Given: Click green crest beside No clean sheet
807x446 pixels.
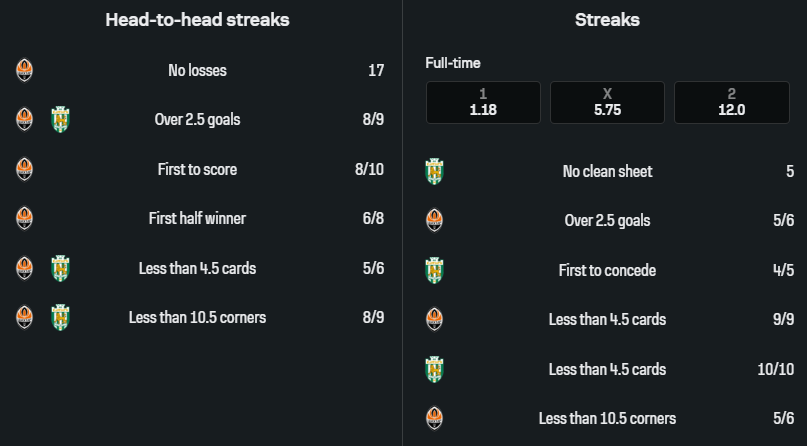Looking at the screenshot, I should pos(434,172).
